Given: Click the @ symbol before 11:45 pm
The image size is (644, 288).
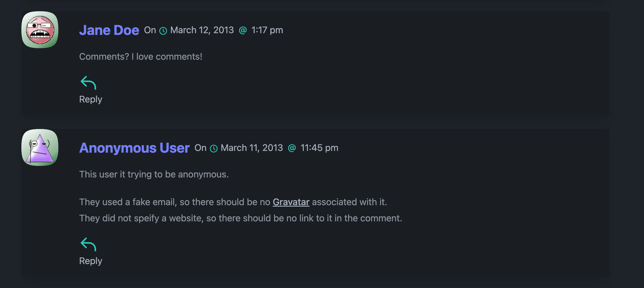Looking at the screenshot, I should pyautogui.click(x=291, y=148).
